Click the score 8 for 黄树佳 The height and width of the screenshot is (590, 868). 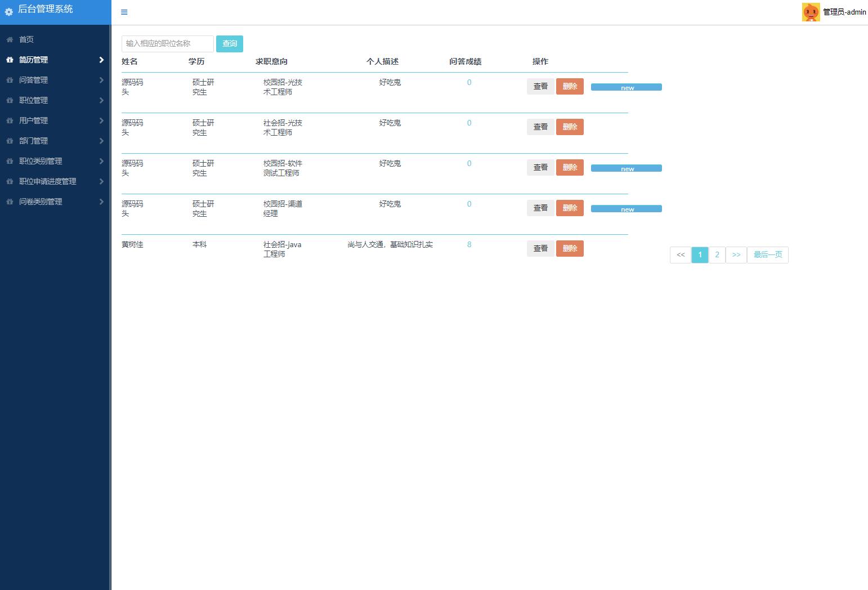(x=469, y=244)
